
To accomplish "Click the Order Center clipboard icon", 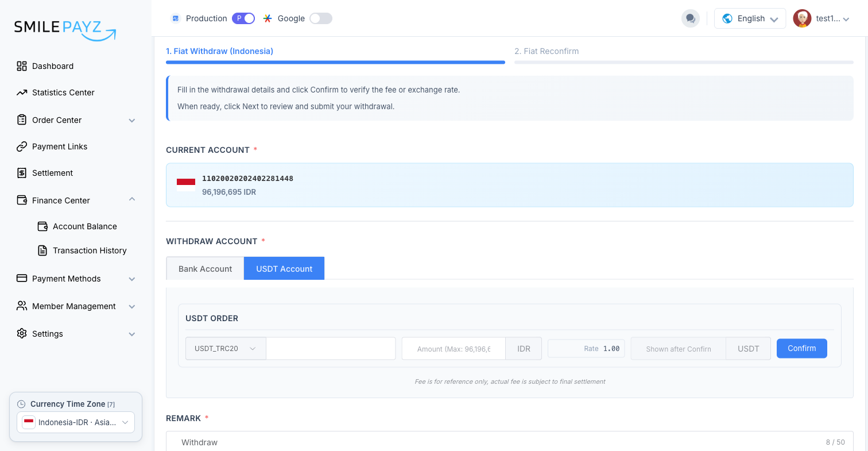I will coord(22,120).
